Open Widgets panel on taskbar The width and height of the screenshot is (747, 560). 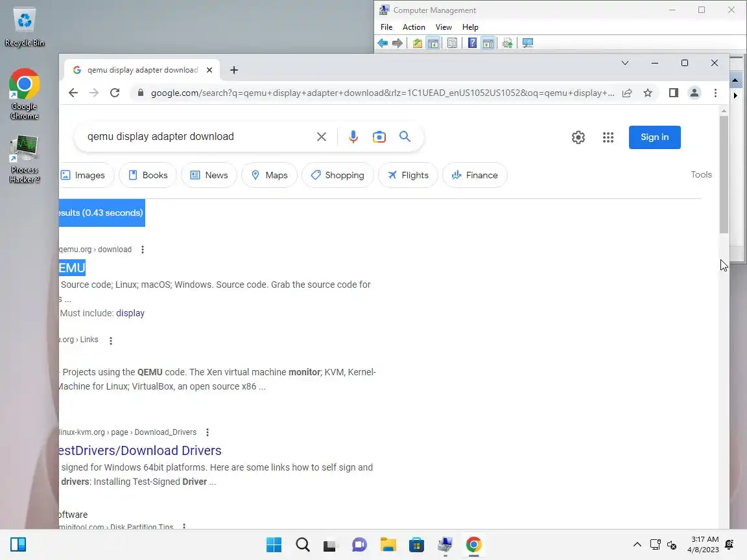click(x=18, y=544)
